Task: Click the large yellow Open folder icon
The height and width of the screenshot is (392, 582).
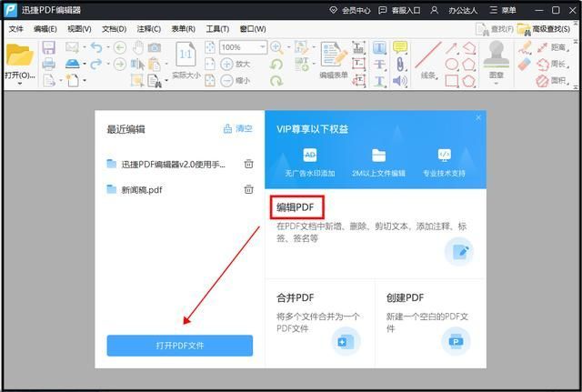Action: pyautogui.click(x=19, y=55)
